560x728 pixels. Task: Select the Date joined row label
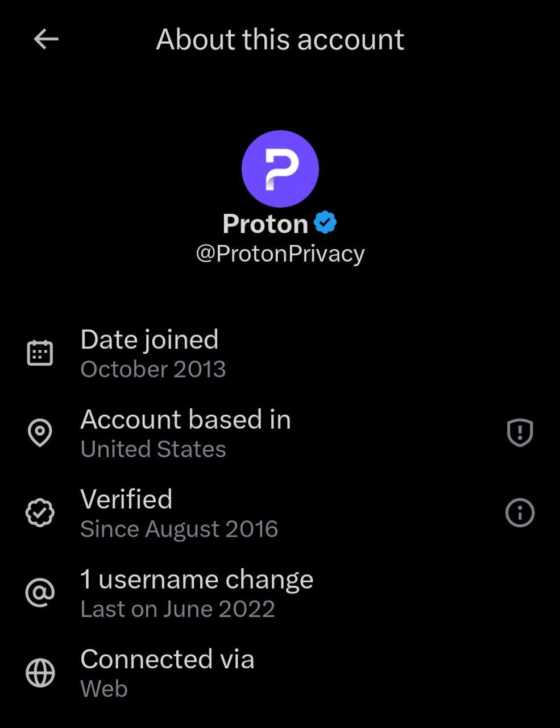(150, 340)
